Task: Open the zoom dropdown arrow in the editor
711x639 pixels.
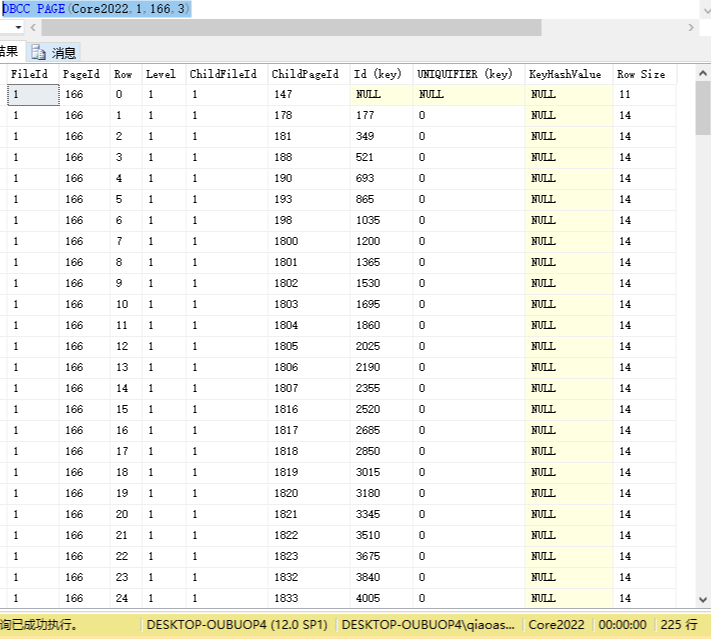Action: [18, 28]
